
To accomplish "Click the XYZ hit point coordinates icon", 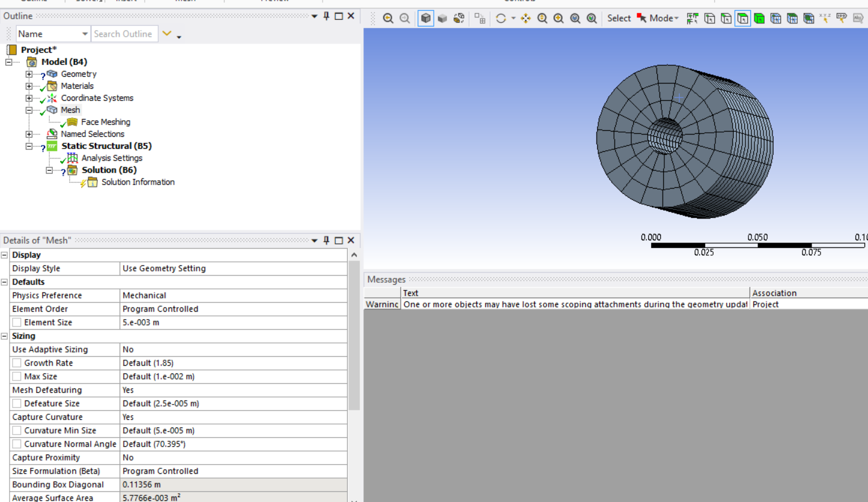I will [825, 18].
